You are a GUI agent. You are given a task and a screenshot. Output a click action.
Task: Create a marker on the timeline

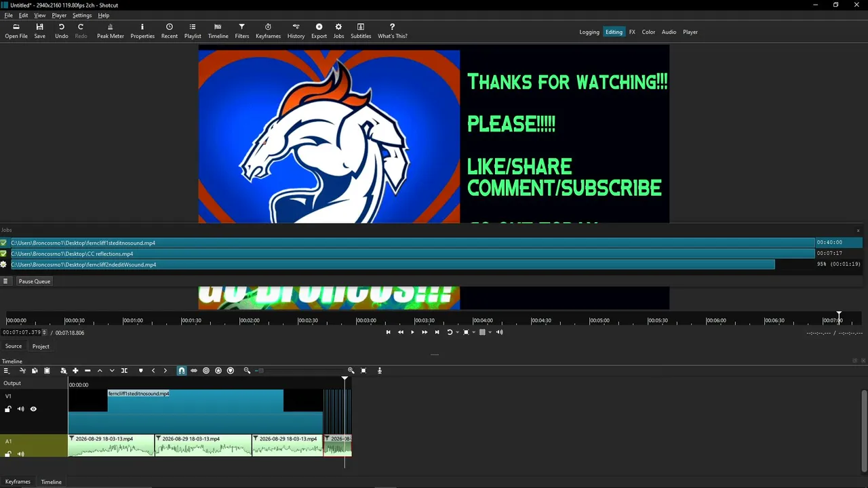coord(141,371)
